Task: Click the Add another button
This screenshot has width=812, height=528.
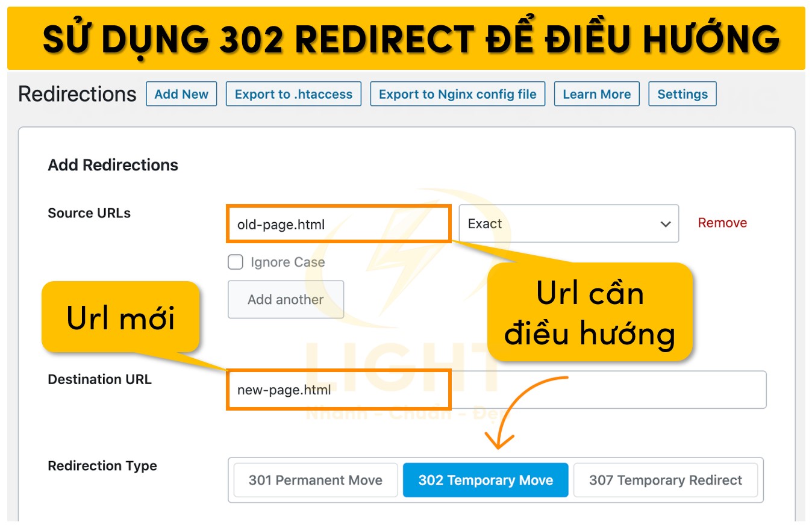Action: [286, 300]
